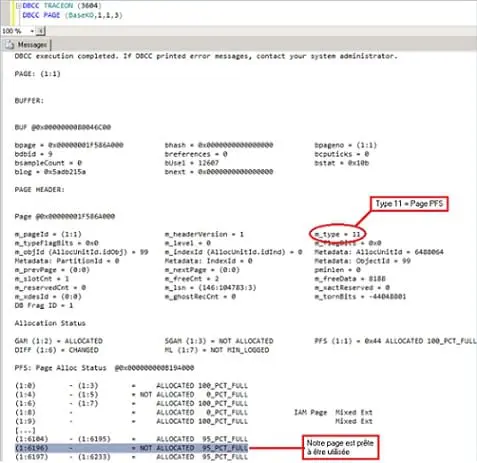Click the 'BUFFER:' heading

click(x=29, y=100)
